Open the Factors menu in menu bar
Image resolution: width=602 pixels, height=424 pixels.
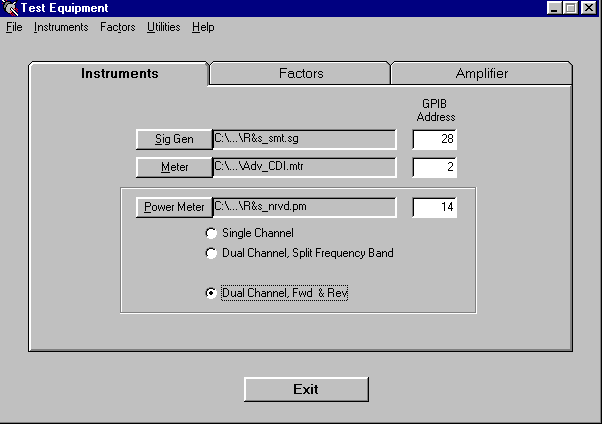click(117, 27)
